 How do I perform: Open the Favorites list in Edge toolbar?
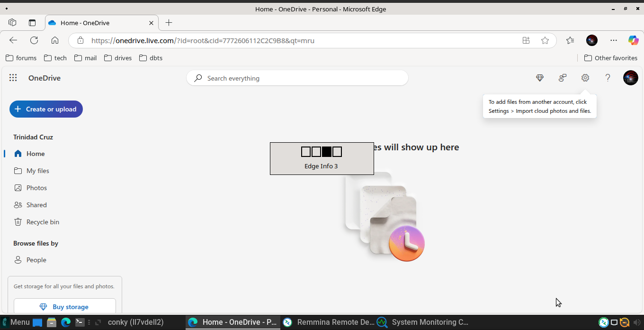tap(570, 40)
